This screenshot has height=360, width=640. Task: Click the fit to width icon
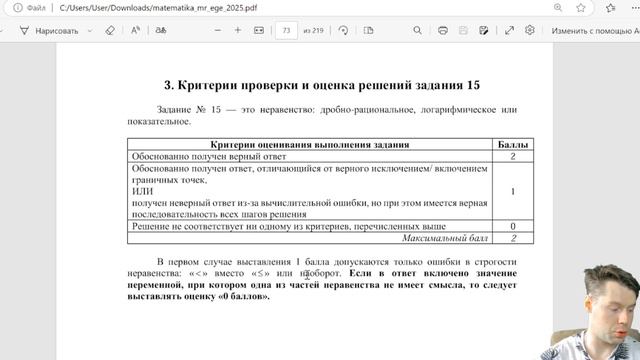(259, 31)
